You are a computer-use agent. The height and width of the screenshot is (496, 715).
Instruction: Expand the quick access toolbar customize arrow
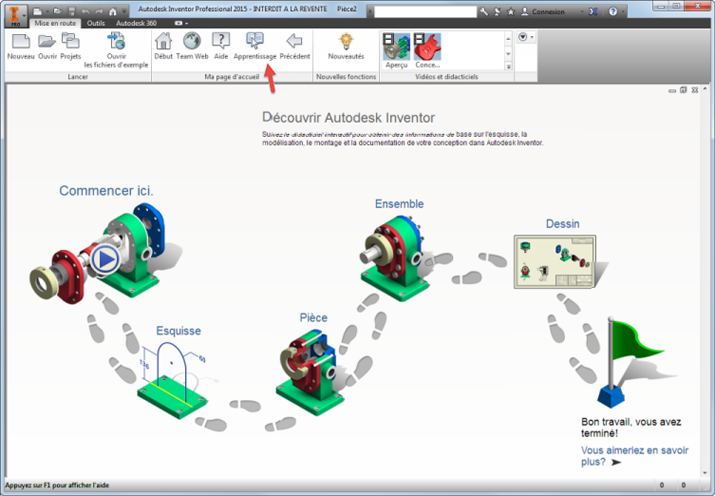click(124, 12)
